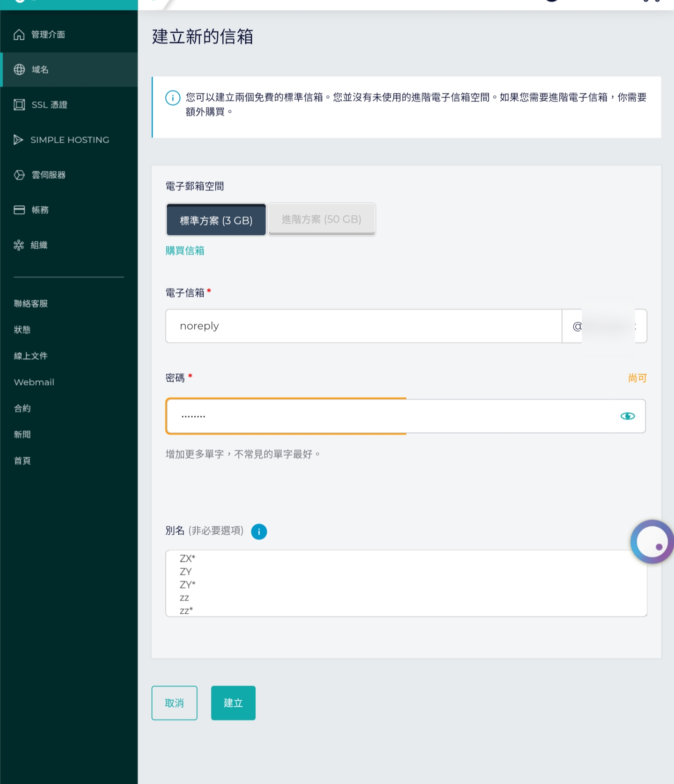This screenshot has height=784, width=674.
Task: Click the blue info icon beside 別名
Action: [259, 531]
